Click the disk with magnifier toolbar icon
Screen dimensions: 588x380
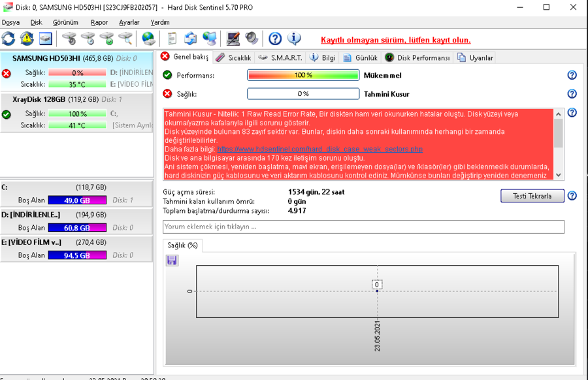(x=125, y=39)
